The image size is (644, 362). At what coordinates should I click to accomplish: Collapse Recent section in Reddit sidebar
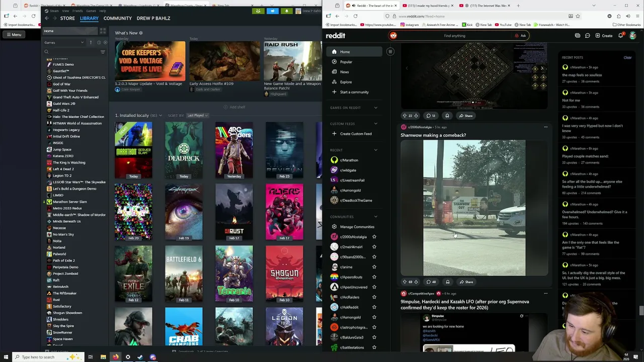[x=375, y=150]
